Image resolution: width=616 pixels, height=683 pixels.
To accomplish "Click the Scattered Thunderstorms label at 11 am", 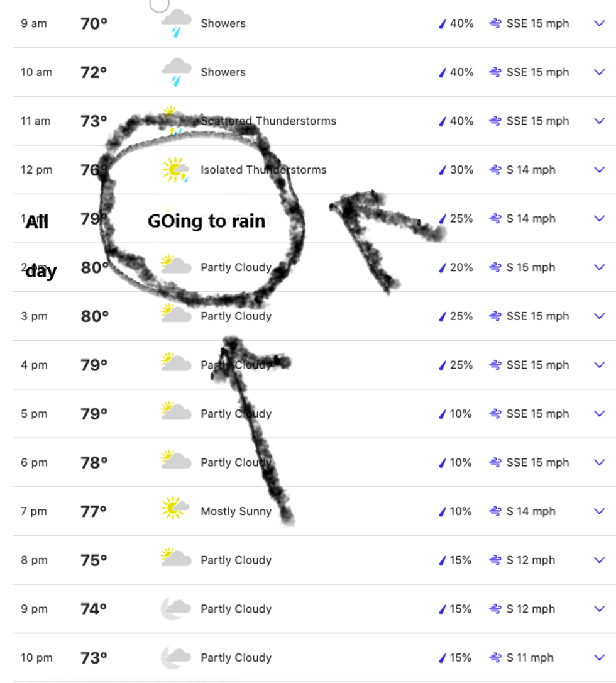I will point(268,121).
